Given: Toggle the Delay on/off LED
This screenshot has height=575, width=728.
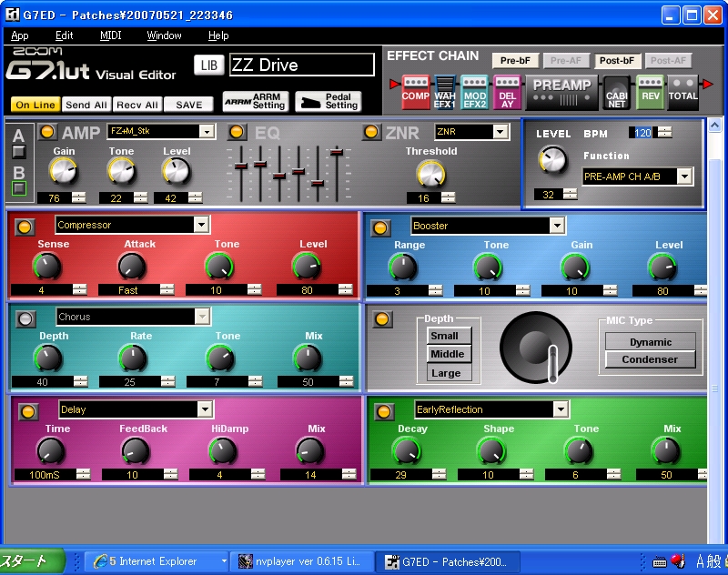Looking at the screenshot, I should pyautogui.click(x=28, y=411).
